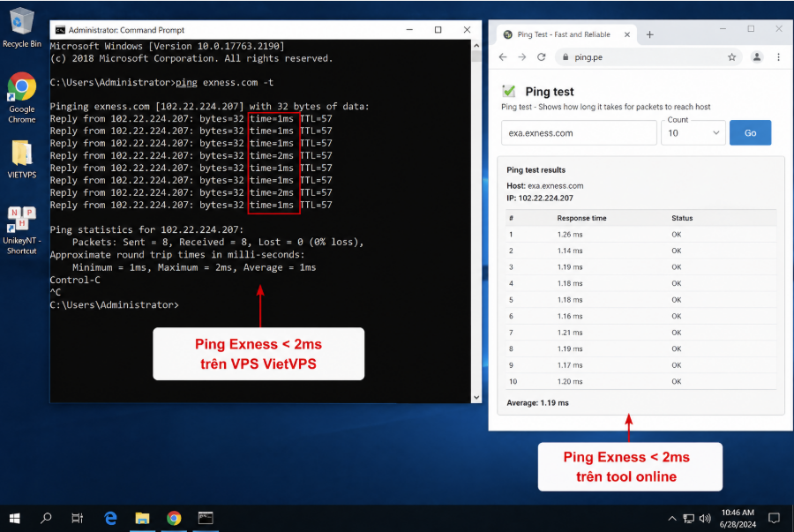
Task: Select the 1.20 ms response time cell
Action: pyautogui.click(x=570, y=382)
